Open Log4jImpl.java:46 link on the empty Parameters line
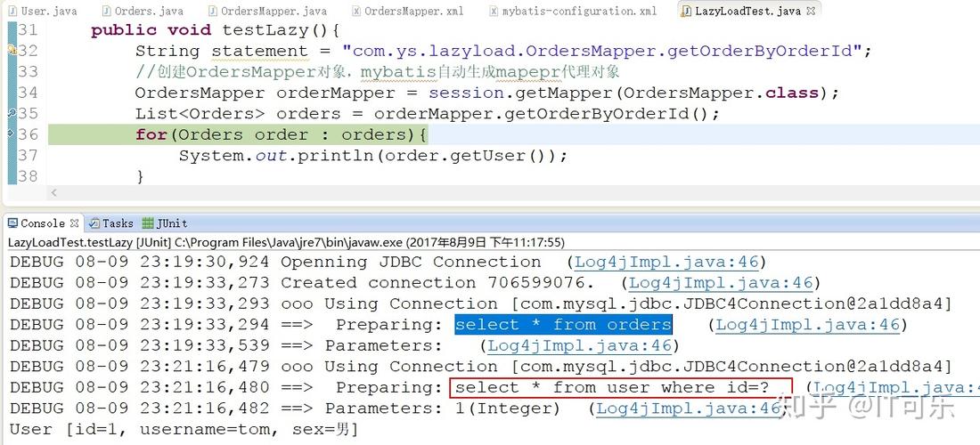The height and width of the screenshot is (445, 980). click(579, 345)
